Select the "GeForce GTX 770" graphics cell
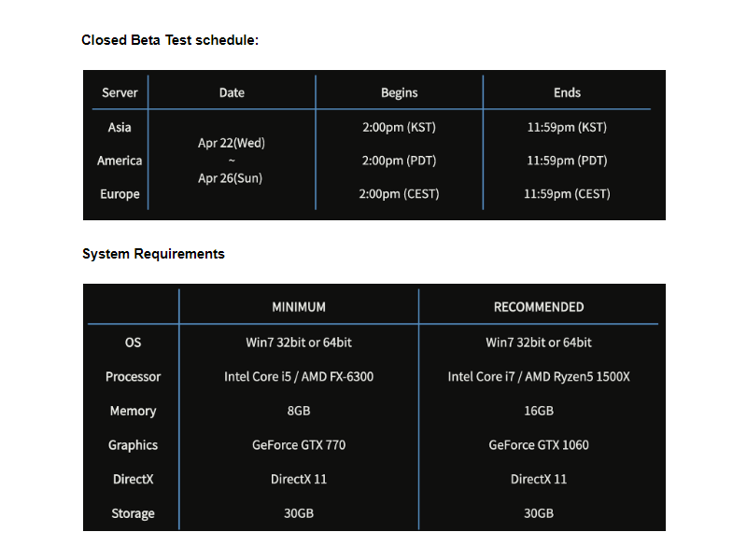Viewport: 747px width, 560px height. [299, 445]
